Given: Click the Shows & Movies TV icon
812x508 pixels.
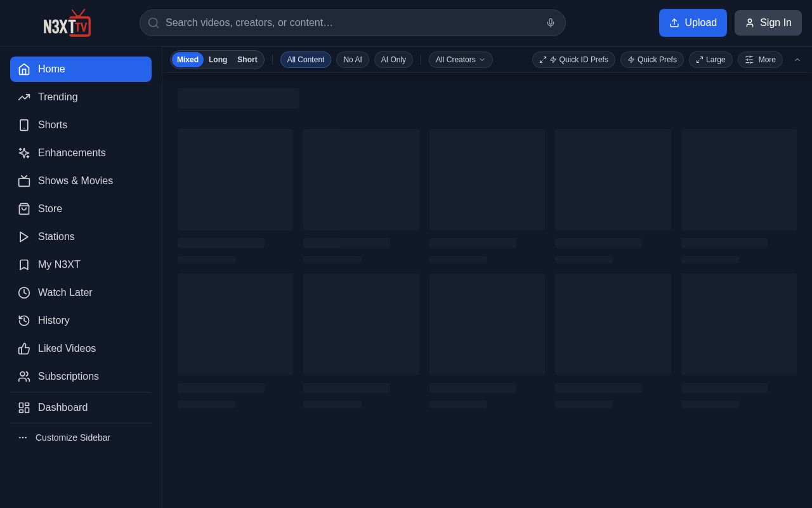Looking at the screenshot, I should [24, 181].
